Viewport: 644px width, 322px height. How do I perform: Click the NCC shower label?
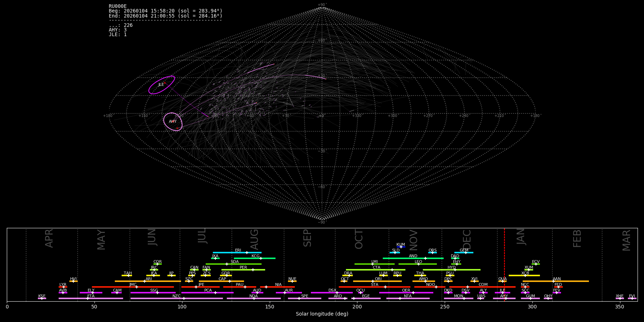(525, 285)
